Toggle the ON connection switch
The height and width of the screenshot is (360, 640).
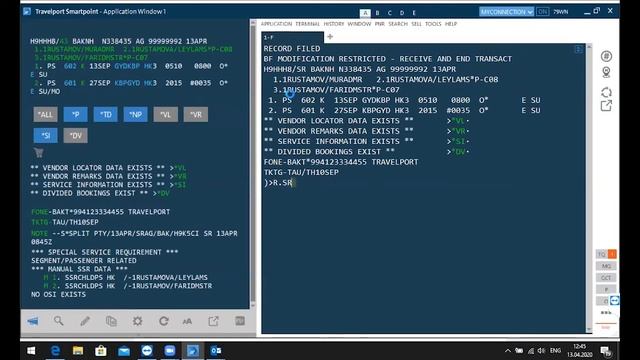point(542,12)
